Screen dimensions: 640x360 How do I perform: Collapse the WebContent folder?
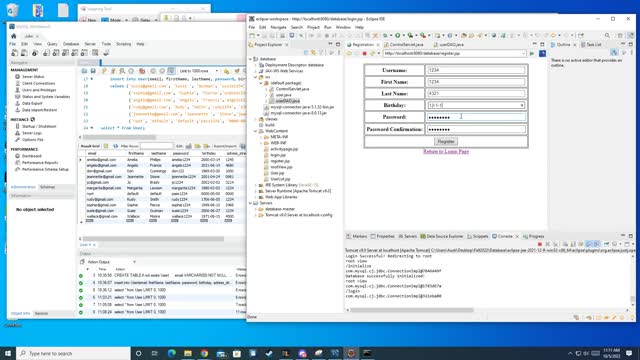tap(256, 131)
